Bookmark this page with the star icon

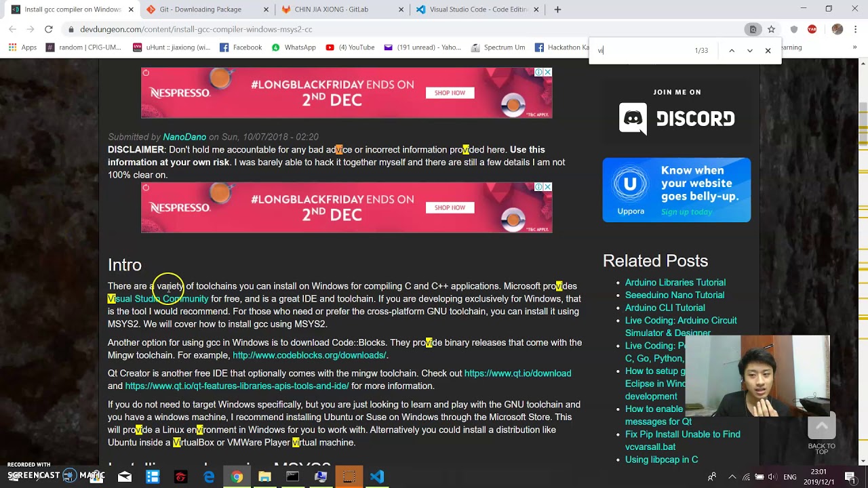(771, 29)
